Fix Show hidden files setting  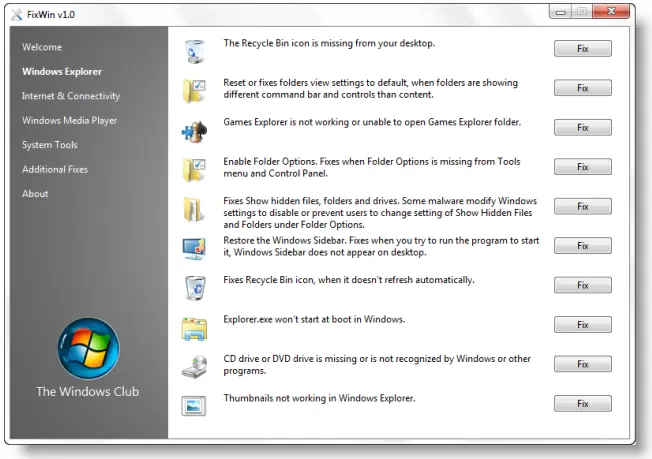(x=583, y=206)
